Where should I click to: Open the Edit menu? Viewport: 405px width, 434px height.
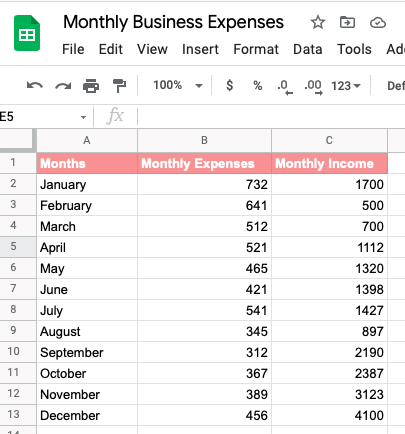point(111,49)
